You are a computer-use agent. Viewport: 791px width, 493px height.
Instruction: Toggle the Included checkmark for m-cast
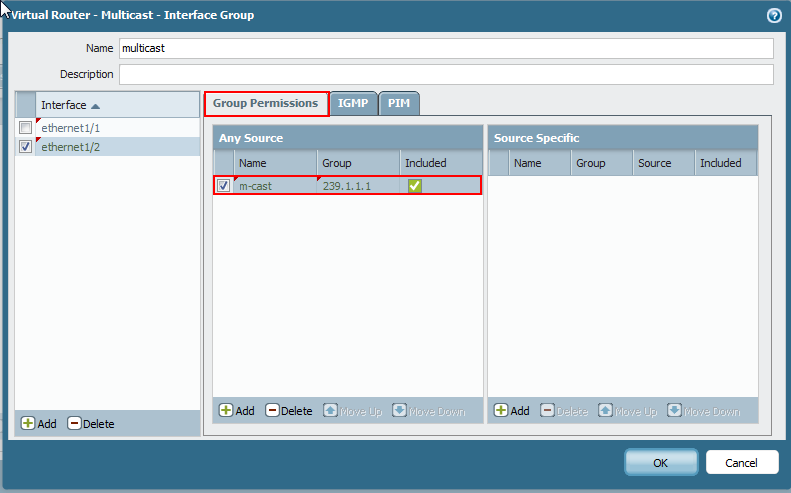point(415,186)
